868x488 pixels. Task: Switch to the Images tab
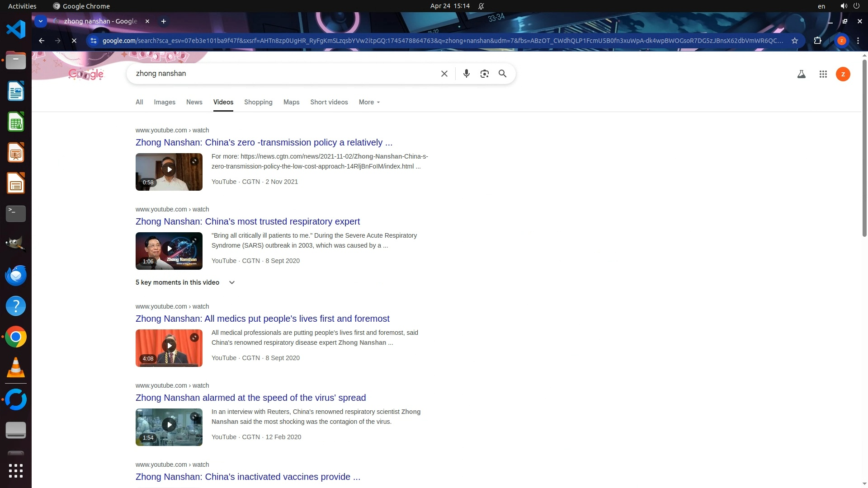tap(164, 102)
